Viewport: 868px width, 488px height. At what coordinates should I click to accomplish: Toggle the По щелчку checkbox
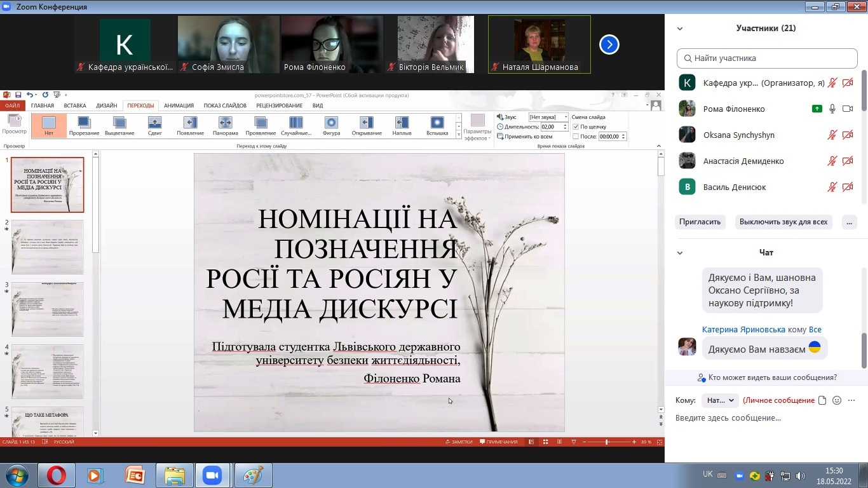(576, 126)
